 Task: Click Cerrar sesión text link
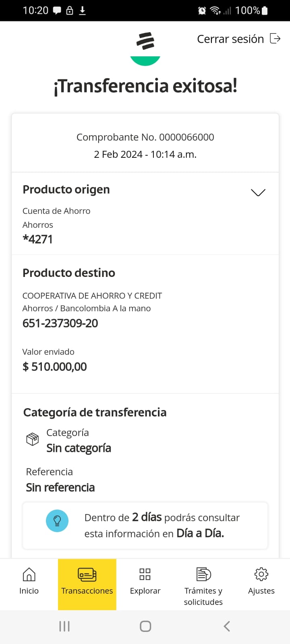(x=230, y=39)
